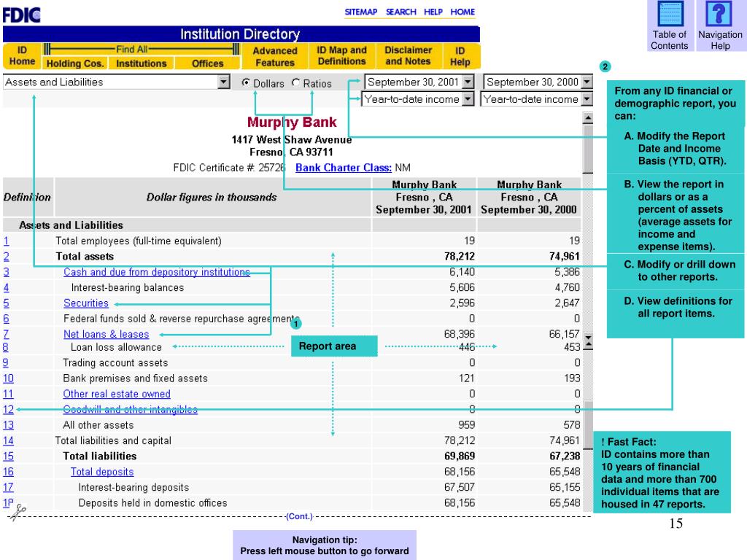
Task: Open Cash and due from depository institutions link
Action: point(157,272)
